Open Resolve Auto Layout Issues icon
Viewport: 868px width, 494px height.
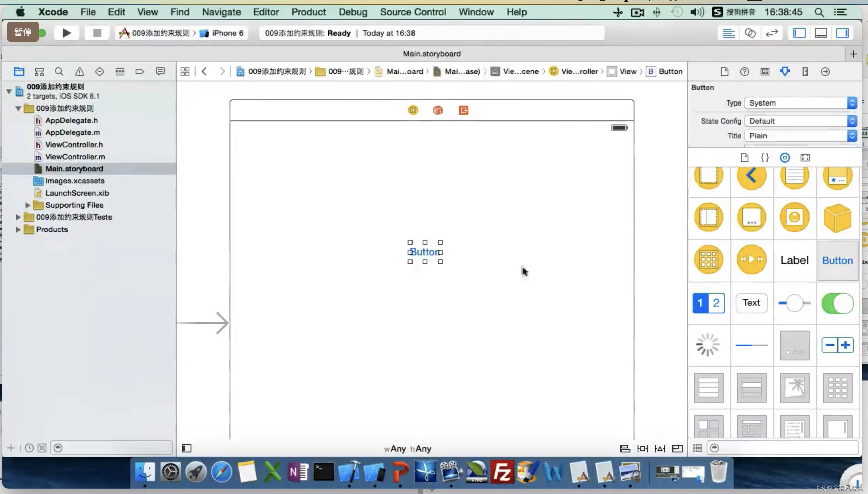(x=660, y=449)
